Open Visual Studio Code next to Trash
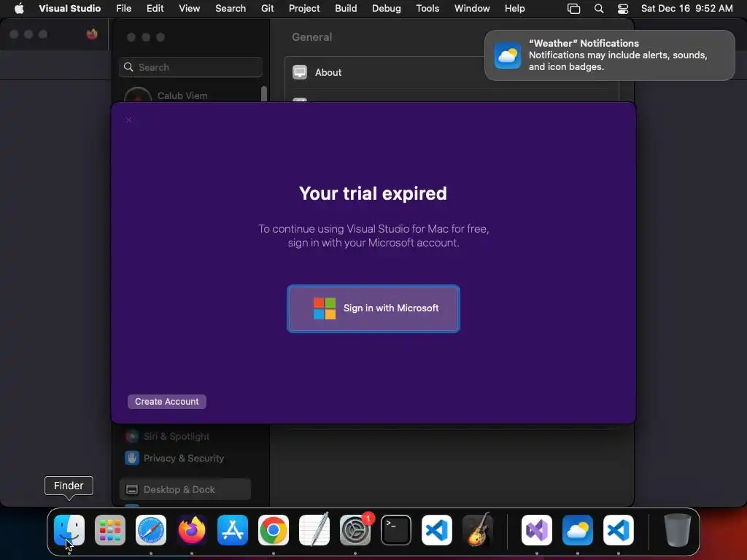 click(x=619, y=530)
